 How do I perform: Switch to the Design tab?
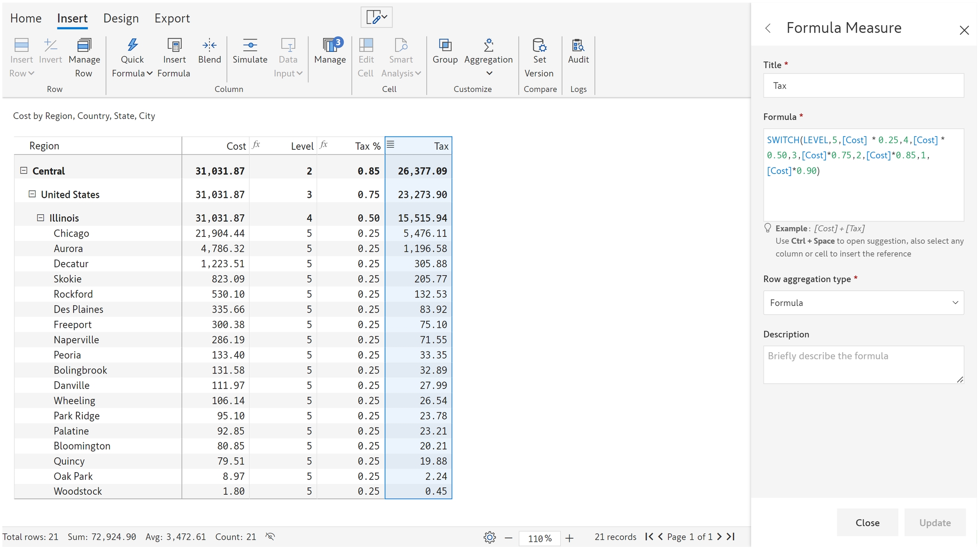[121, 18]
